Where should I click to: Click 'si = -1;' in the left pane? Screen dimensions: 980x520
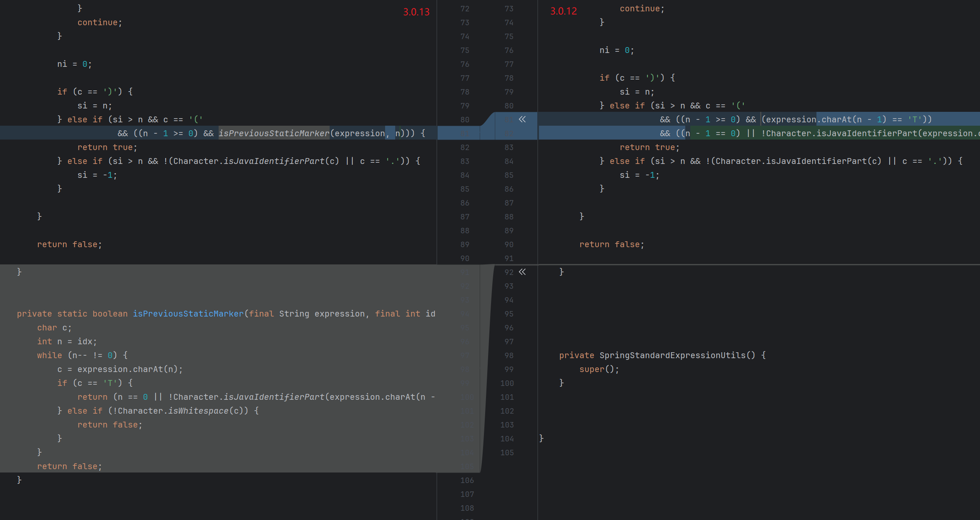97,175
